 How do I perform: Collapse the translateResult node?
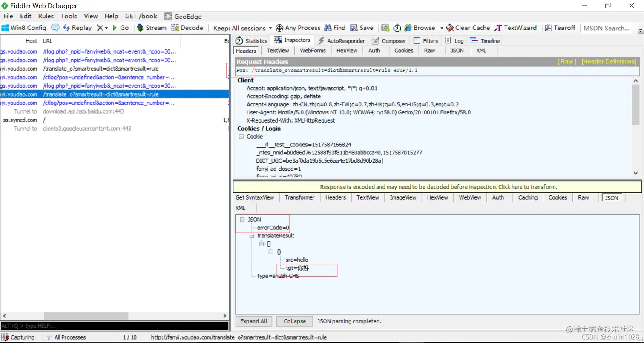[252, 236]
